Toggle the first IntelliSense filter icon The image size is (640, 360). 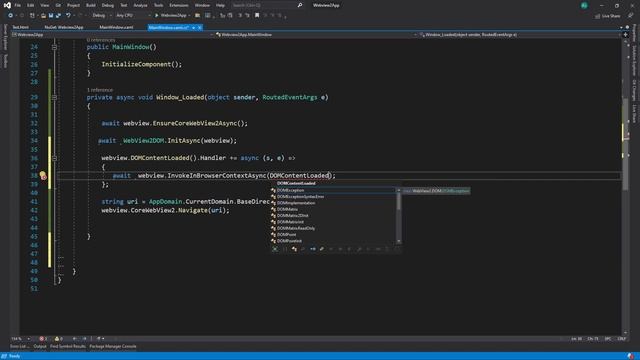[x=276, y=249]
